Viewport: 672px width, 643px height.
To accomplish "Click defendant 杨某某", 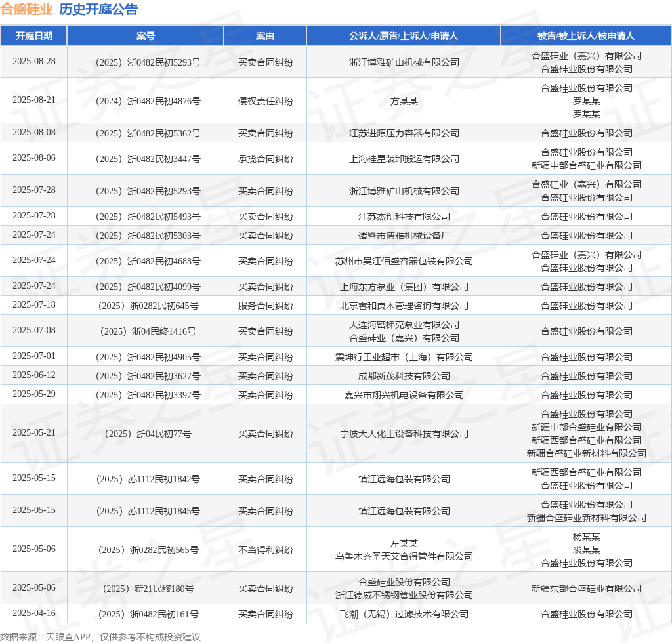I will click(586, 537).
